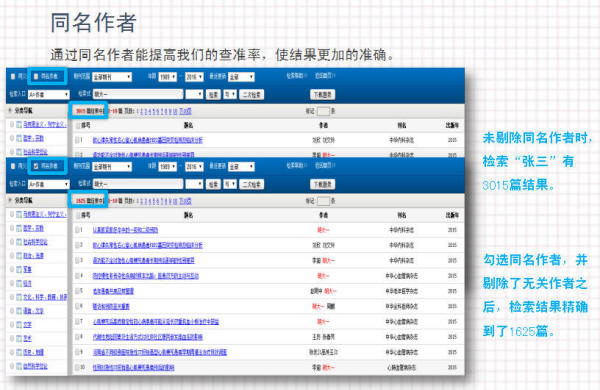
Task: Tick the checkbox for result row 5
Action: pos(78,291)
